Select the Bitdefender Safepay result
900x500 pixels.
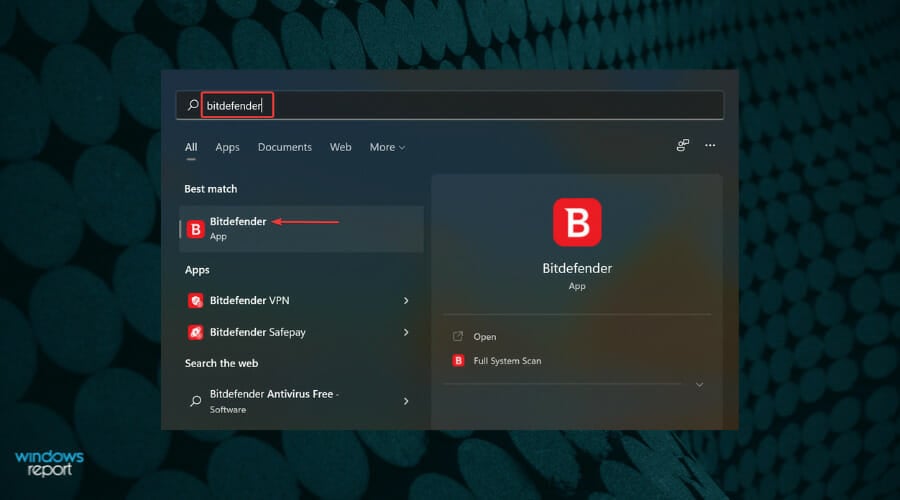pyautogui.click(x=301, y=332)
